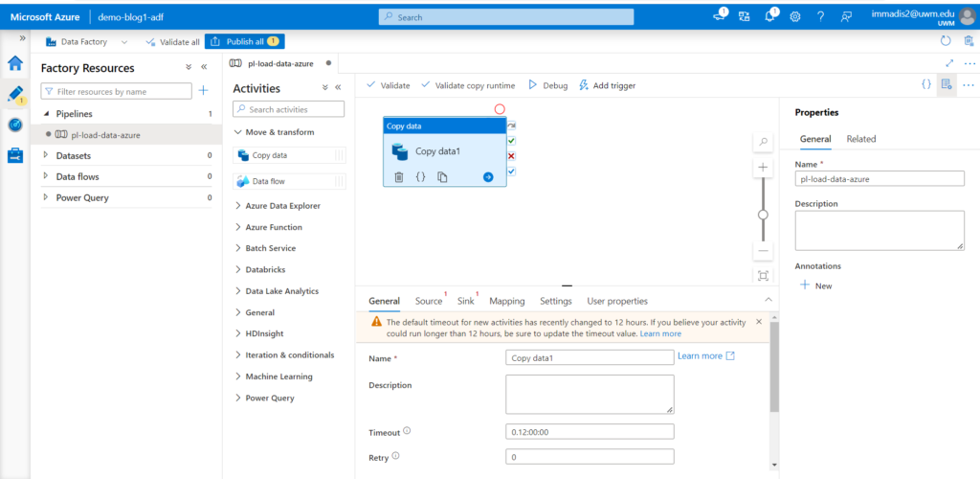
Task: Click the refresh icon at top right
Action: click(946, 41)
